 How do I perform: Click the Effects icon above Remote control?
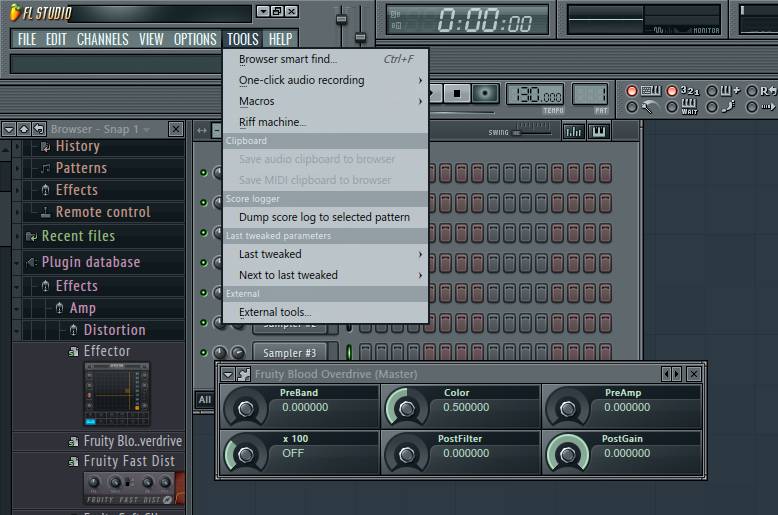pyautogui.click(x=45, y=190)
